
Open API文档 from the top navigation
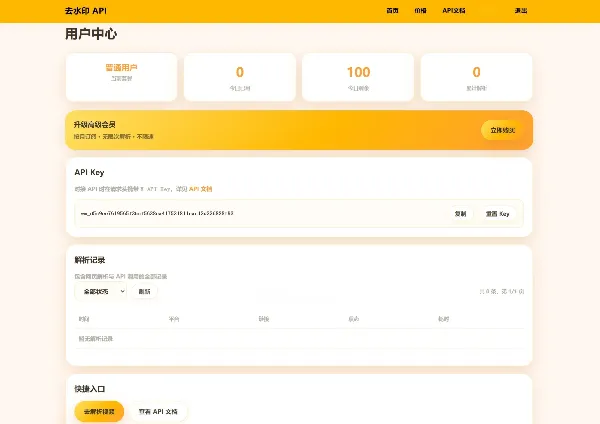[454, 11]
